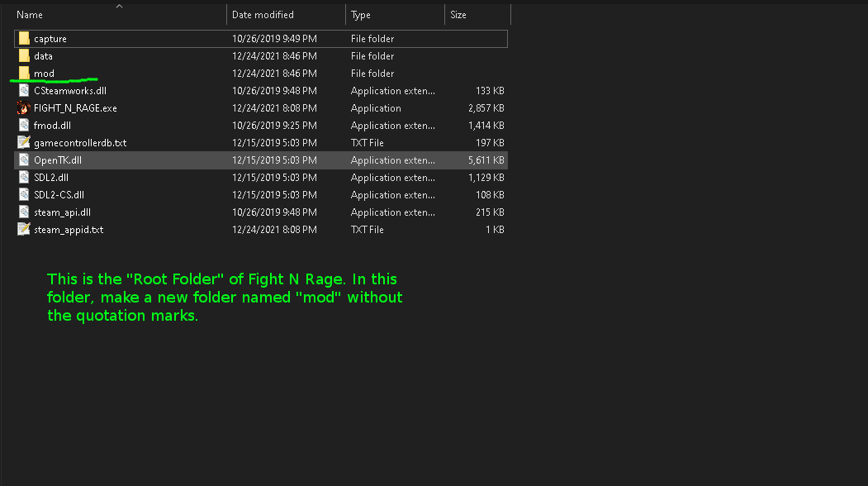This screenshot has height=486, width=868.
Task: Select the file name SDL2.dll
Action: point(51,178)
